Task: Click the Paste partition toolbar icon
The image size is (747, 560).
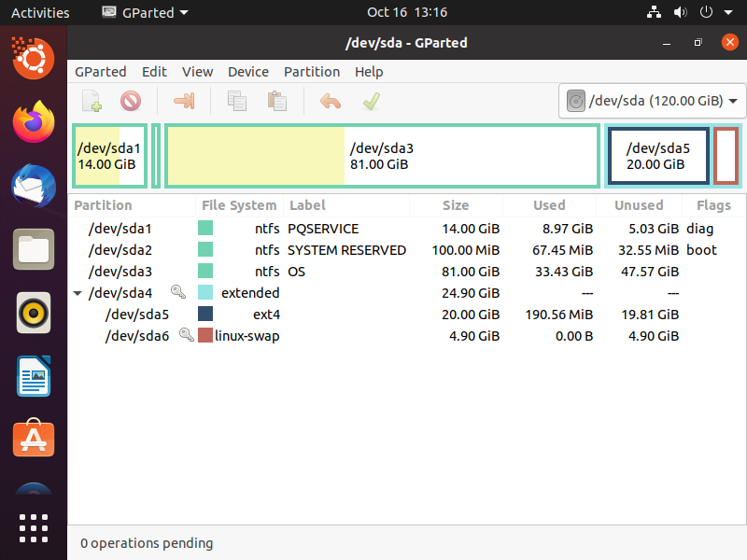Action: tap(276, 101)
